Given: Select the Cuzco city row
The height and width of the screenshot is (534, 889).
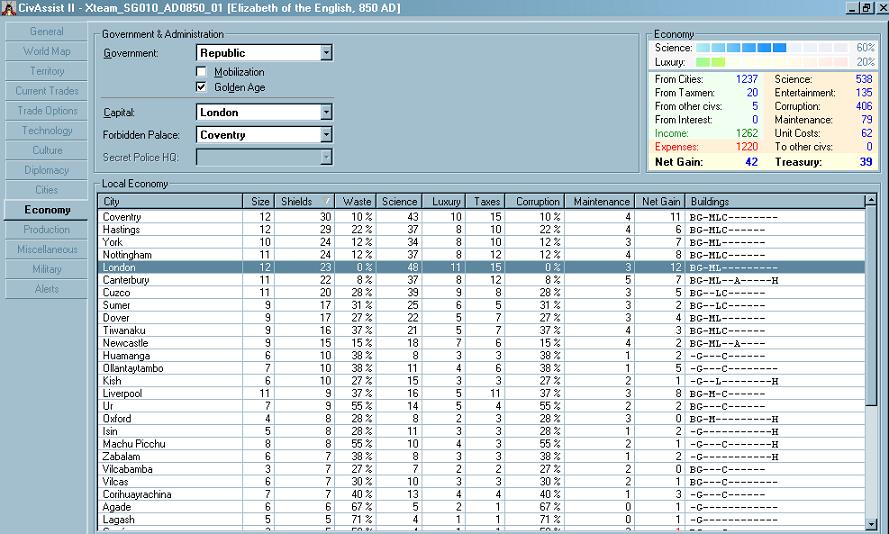Looking at the screenshot, I should (x=481, y=293).
